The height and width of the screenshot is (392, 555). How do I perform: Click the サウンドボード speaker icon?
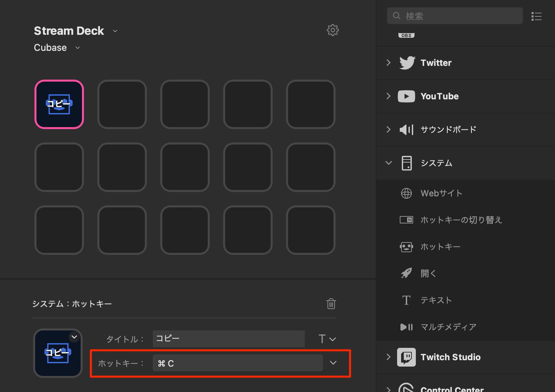[x=406, y=129]
